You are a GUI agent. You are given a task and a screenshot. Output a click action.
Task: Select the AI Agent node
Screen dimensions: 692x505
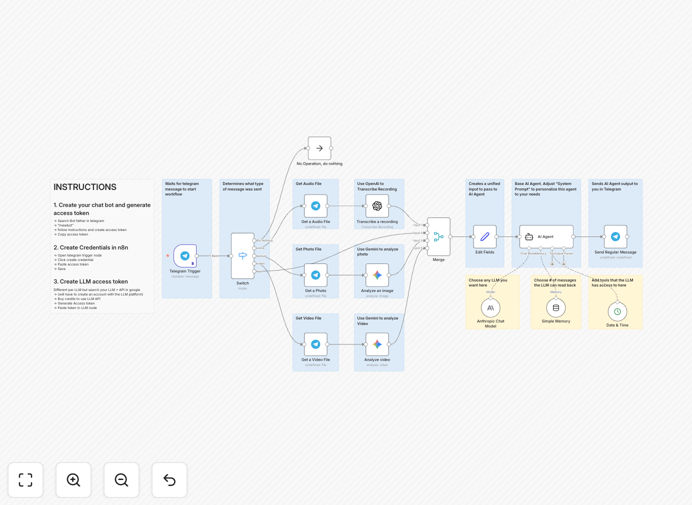point(546,237)
